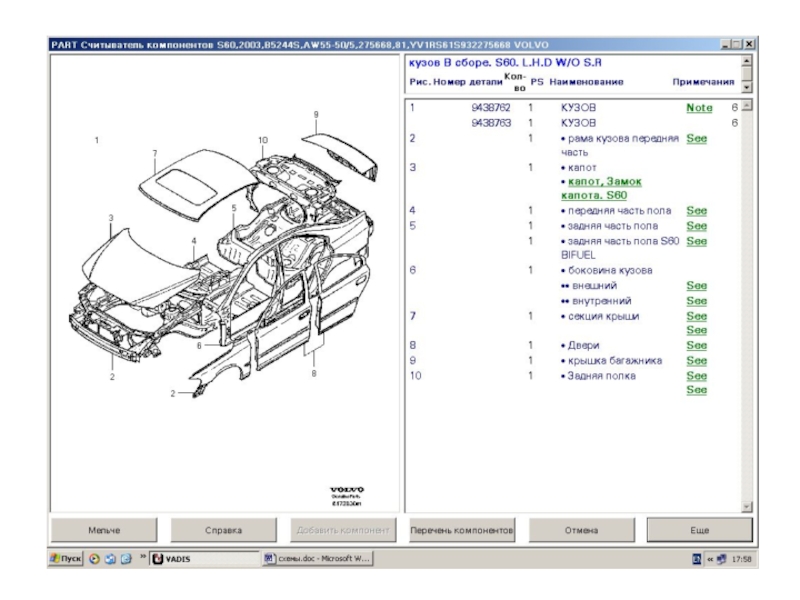Open See link for внешний side panel
The image size is (800, 600).
tap(696, 286)
